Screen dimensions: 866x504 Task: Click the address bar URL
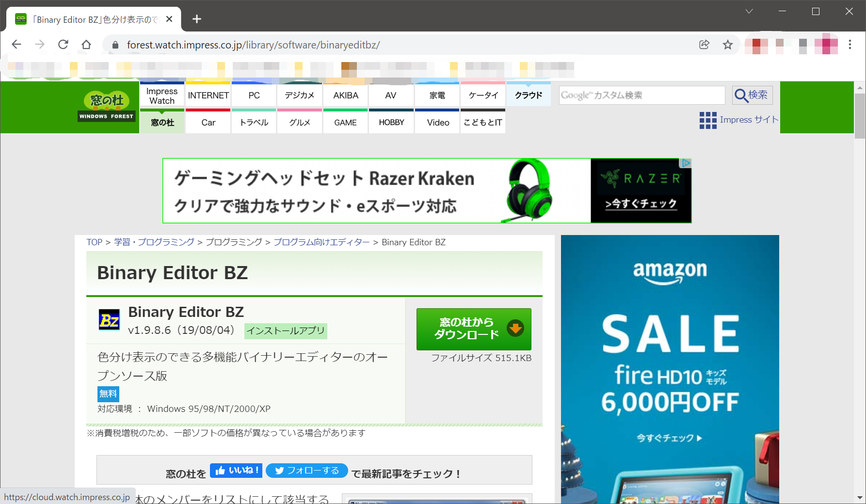pyautogui.click(x=253, y=45)
